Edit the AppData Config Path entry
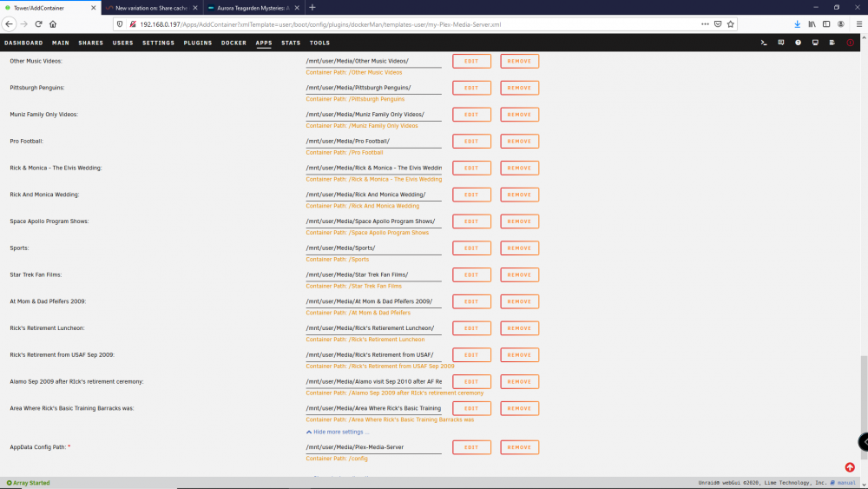 coord(471,447)
